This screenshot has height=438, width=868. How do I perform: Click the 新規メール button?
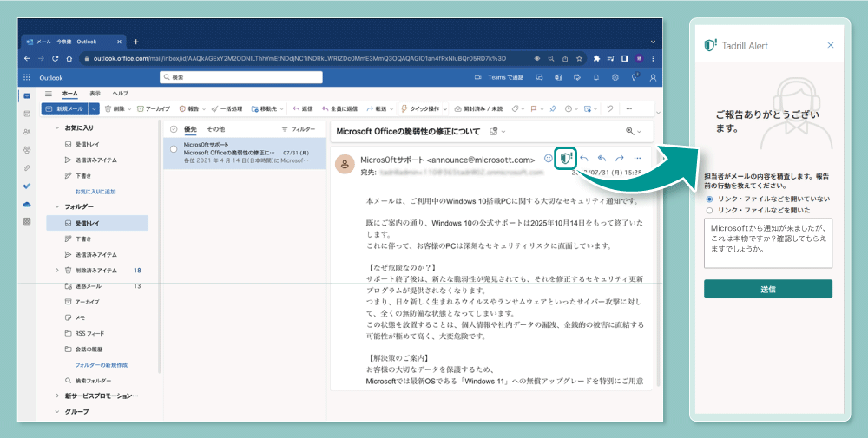point(65,109)
